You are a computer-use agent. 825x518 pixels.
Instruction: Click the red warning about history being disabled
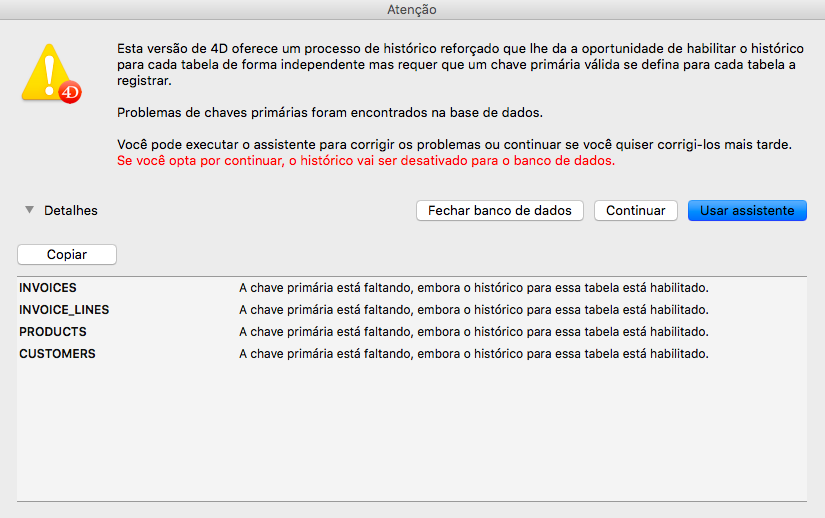[x=366, y=160]
